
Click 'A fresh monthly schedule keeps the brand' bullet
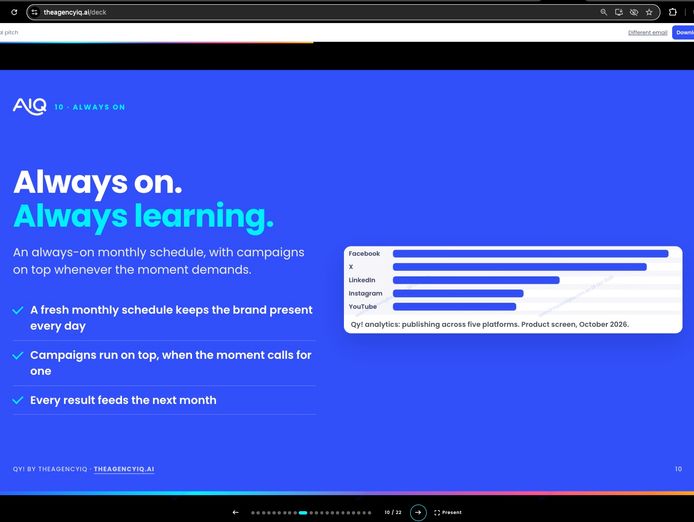(171, 318)
